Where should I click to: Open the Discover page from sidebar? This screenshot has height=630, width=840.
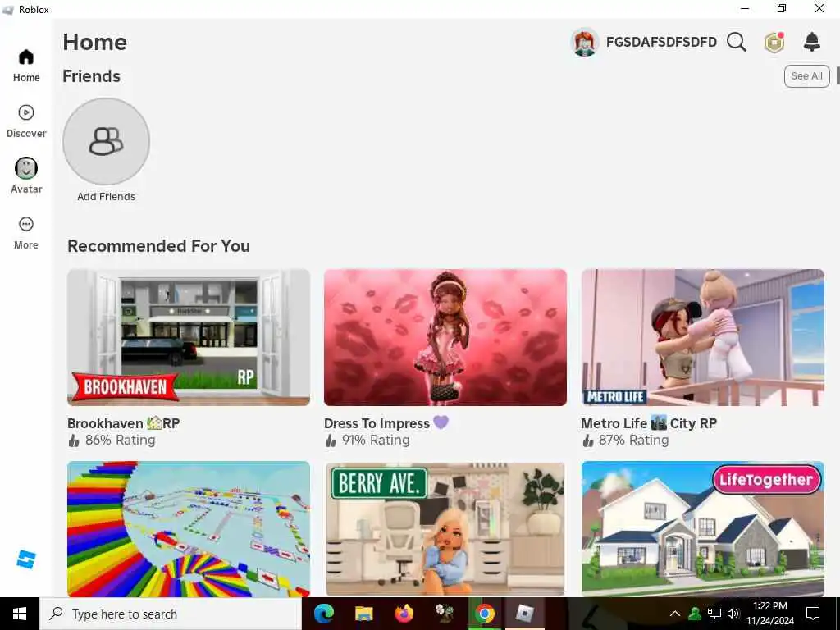pyautogui.click(x=26, y=121)
